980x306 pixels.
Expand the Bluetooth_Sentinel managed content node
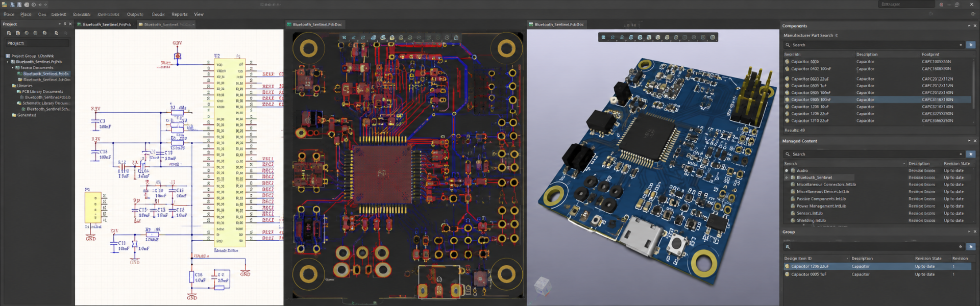pos(787,177)
